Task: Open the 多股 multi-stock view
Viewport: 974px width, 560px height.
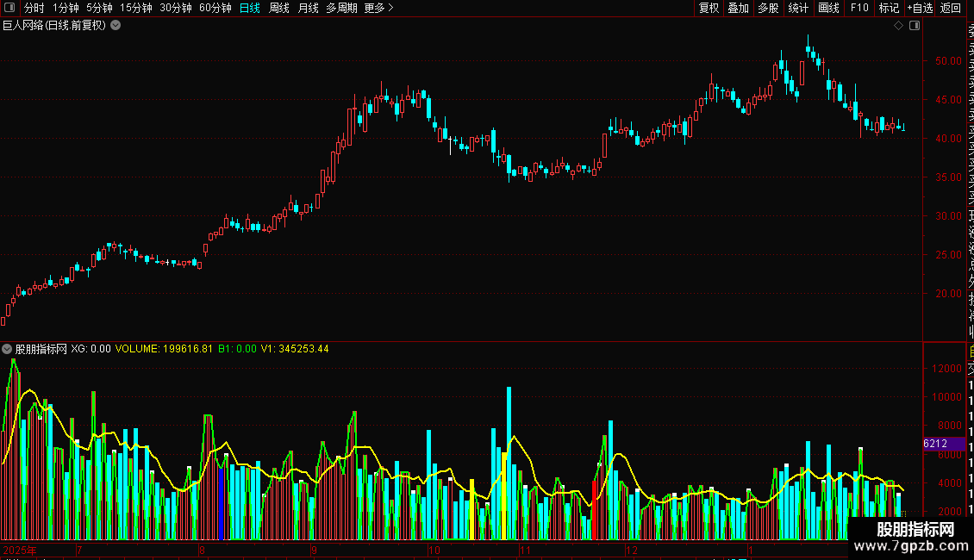Action: (768, 8)
